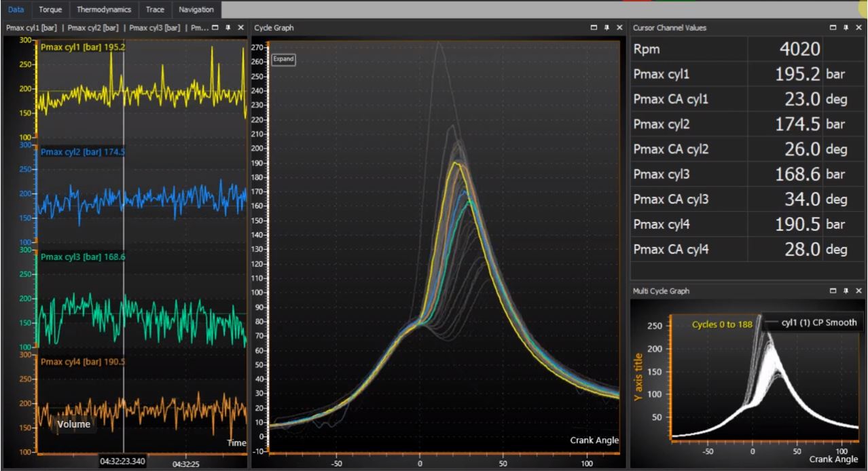Open the Thermodynamics tab
The height and width of the screenshot is (471, 868).
point(104,10)
